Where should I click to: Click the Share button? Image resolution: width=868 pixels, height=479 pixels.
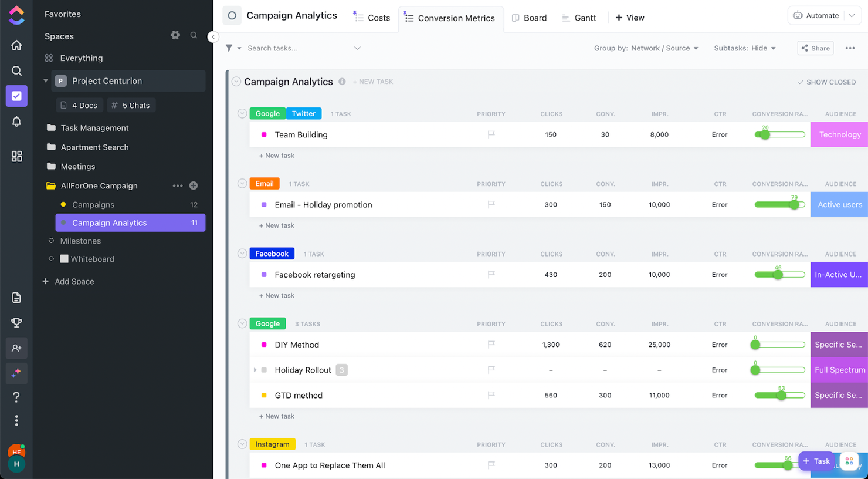(x=815, y=48)
